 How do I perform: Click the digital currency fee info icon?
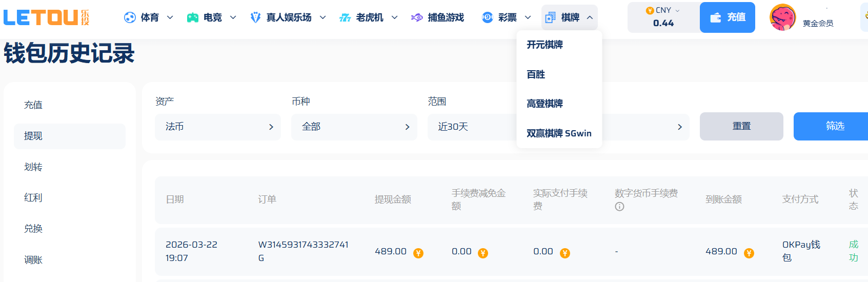click(x=619, y=207)
